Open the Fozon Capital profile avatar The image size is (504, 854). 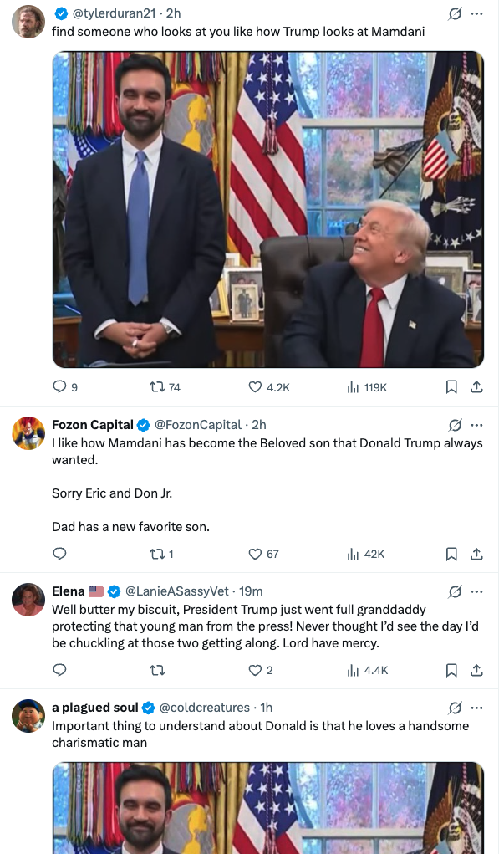coord(28,432)
